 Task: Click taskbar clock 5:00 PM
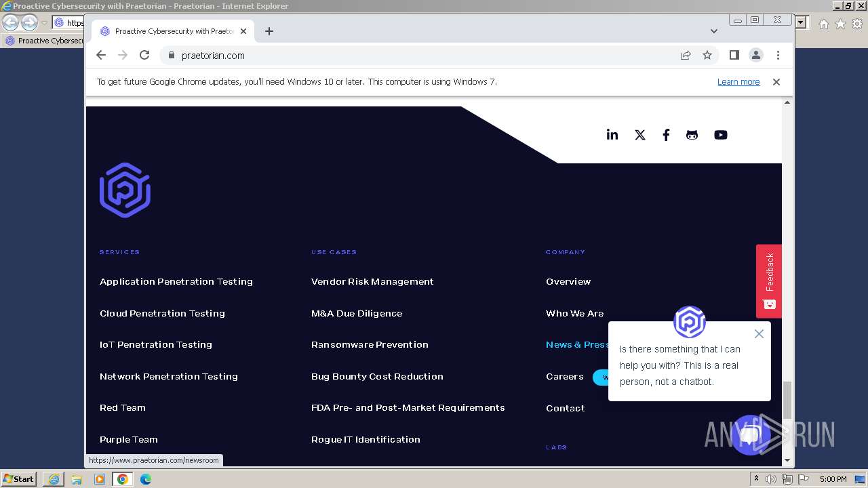833,479
